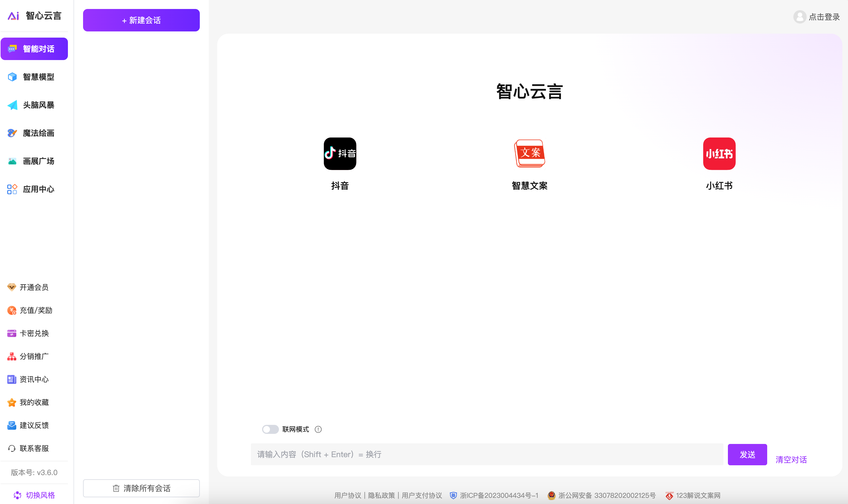Image resolution: width=848 pixels, height=504 pixels.
Task: Click the user avatar icon at top right
Action: pos(799,17)
